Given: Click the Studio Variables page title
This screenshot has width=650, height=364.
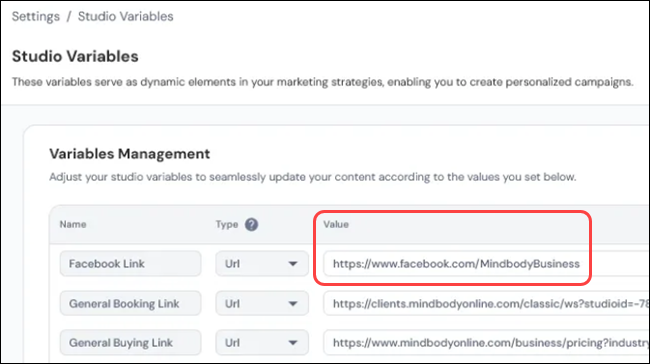Looking at the screenshot, I should click(x=75, y=56).
